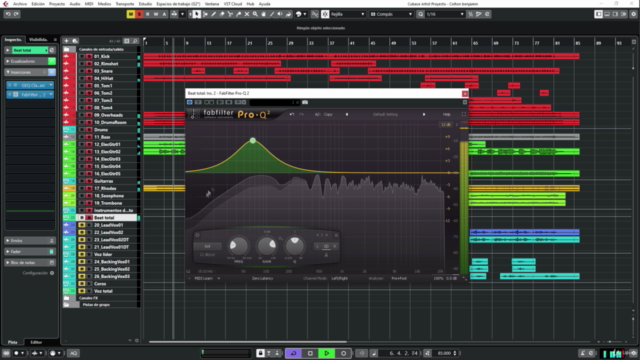Click the Pro-Q 2 full screen icon
This screenshot has width=640, height=360.
[x=464, y=114]
